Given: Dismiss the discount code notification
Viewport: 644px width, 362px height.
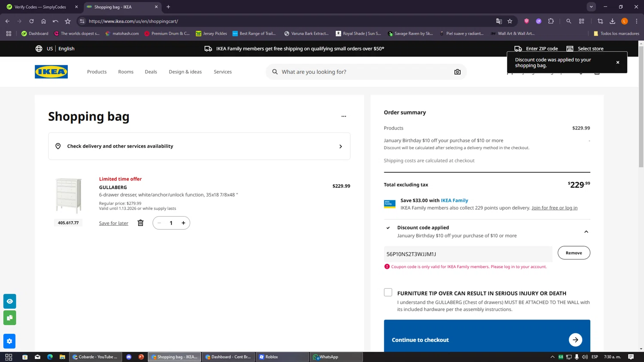Looking at the screenshot, I should [x=617, y=63].
